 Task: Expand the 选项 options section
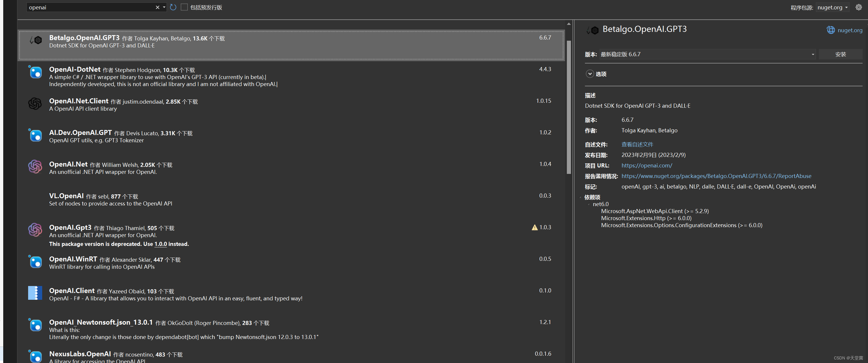tap(590, 74)
